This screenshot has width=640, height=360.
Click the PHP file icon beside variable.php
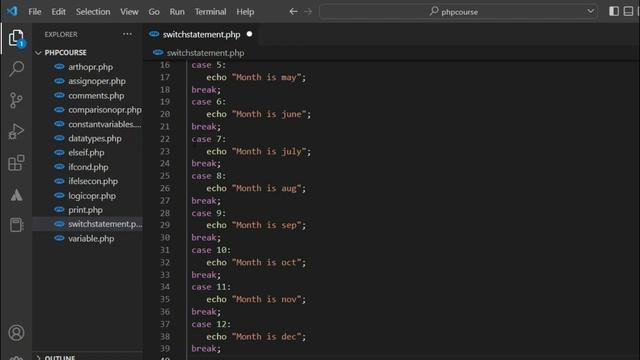[60, 238]
